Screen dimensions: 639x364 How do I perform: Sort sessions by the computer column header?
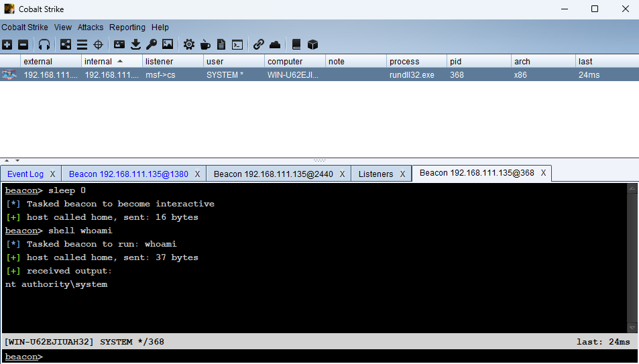click(294, 61)
